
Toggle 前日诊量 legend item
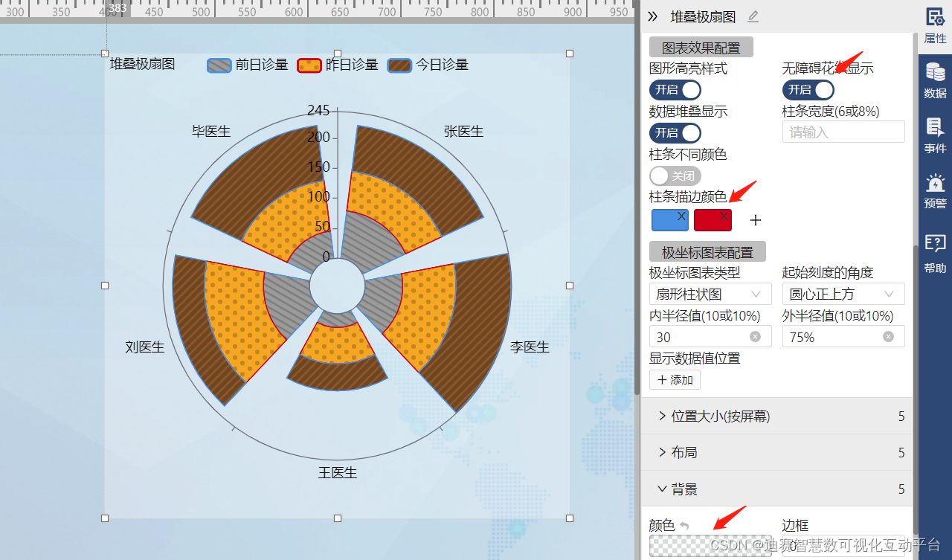tap(248, 65)
